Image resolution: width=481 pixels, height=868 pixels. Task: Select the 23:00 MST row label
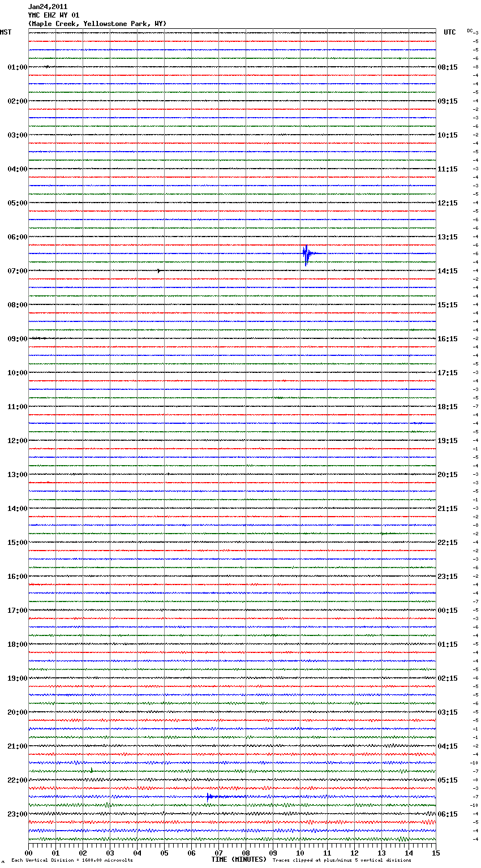tap(17, 814)
